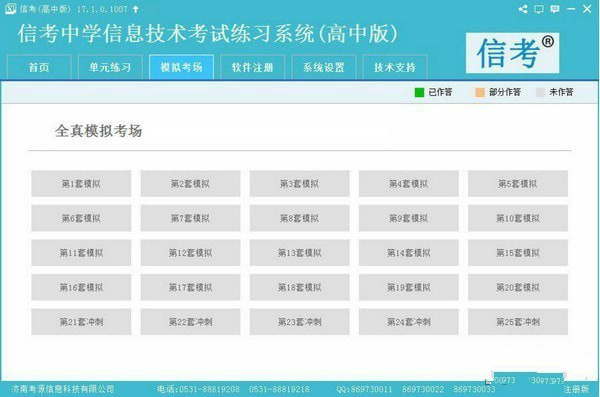This screenshot has width=600, height=397.
Task: Click the company name 济南考源信息科技有限公司
Action: (62, 389)
